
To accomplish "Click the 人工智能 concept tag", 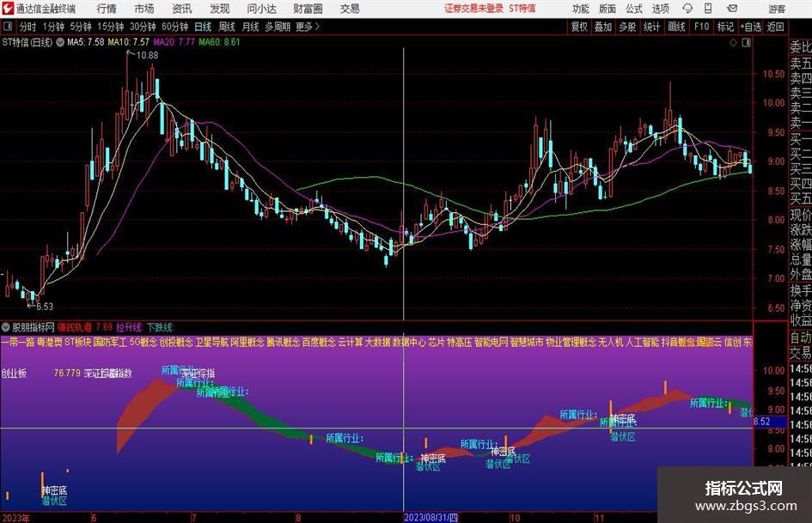I will [x=642, y=343].
